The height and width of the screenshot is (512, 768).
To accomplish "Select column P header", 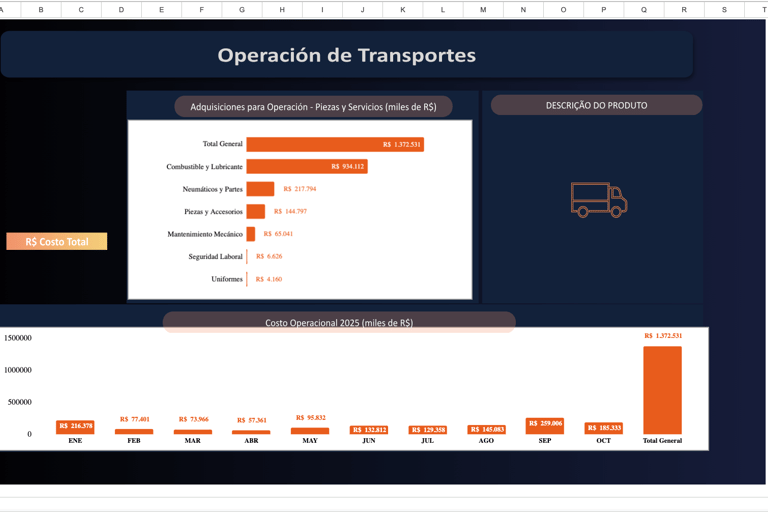I will point(603,10).
